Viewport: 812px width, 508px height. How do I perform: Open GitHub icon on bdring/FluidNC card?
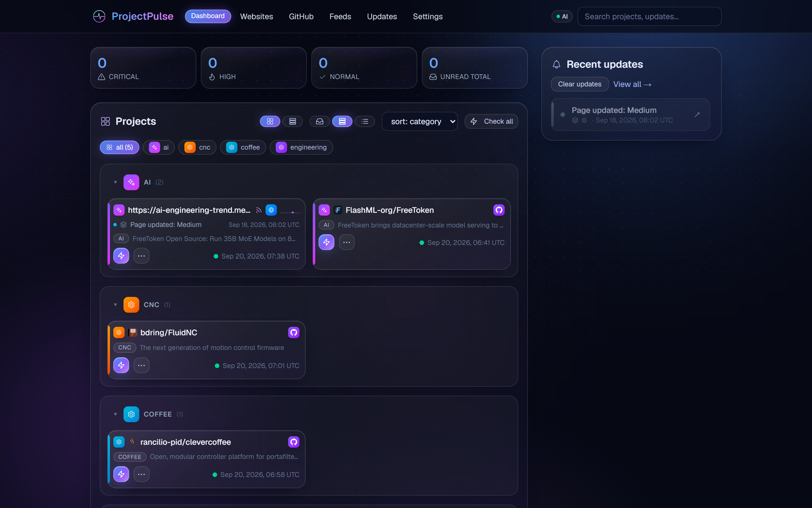(x=294, y=332)
